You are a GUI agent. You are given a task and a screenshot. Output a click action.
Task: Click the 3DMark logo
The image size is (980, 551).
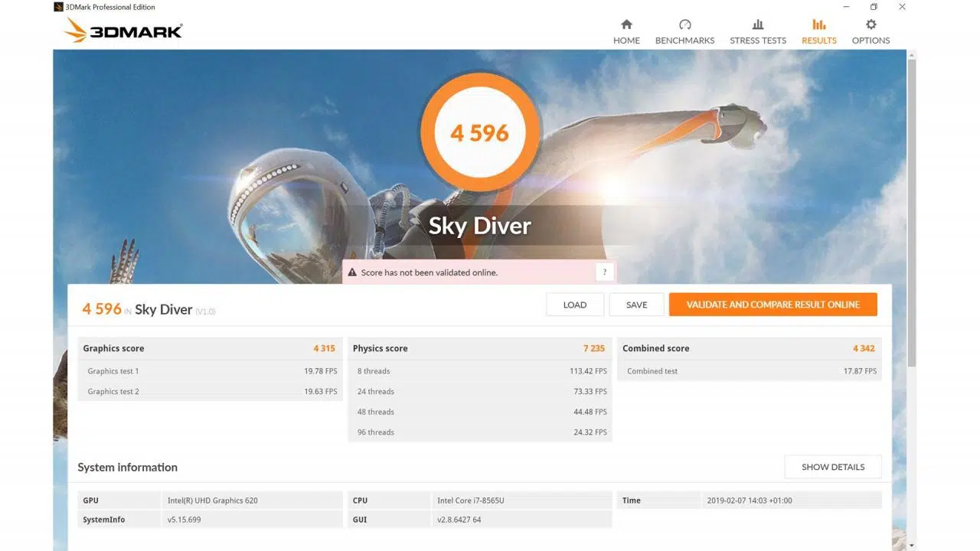123,31
